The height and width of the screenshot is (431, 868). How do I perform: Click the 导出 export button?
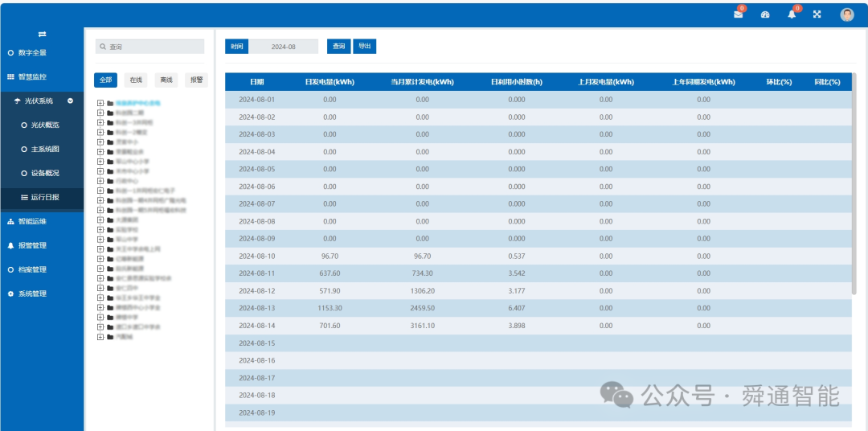[364, 47]
